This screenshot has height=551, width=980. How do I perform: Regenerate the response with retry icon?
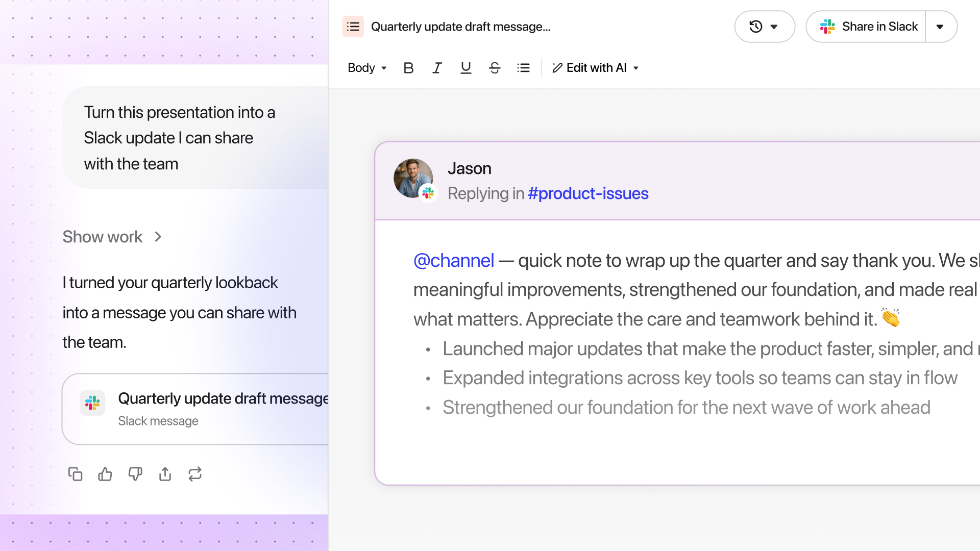point(195,474)
